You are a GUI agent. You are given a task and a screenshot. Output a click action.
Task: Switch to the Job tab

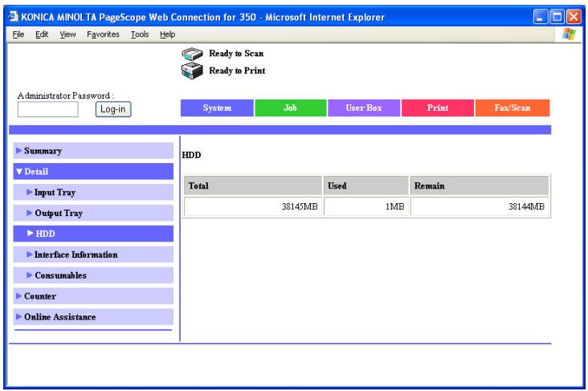(290, 108)
